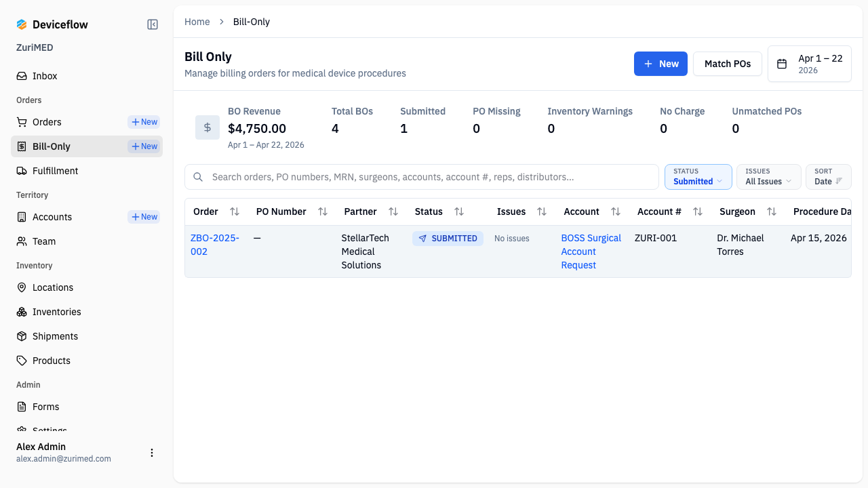868x488 pixels.
Task: Click the Accounts building icon
Action: pyautogui.click(x=22, y=217)
